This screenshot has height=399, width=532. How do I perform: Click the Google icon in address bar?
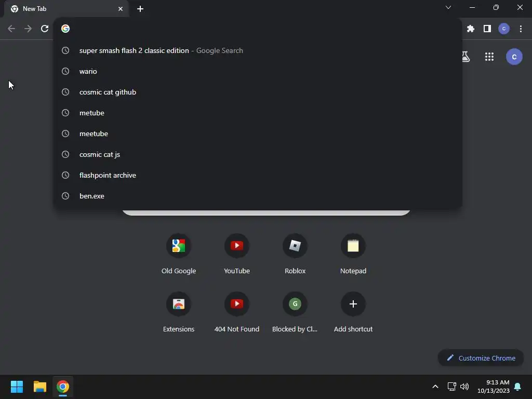pos(65,29)
